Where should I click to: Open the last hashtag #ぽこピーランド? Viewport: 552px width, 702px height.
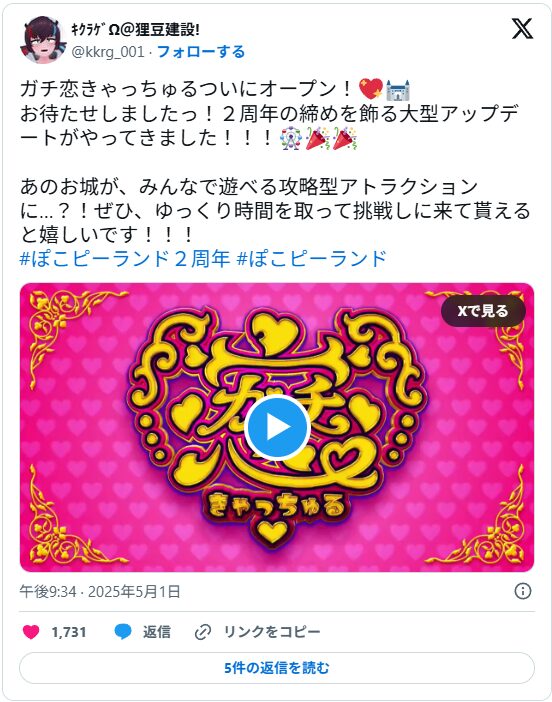pos(312,259)
